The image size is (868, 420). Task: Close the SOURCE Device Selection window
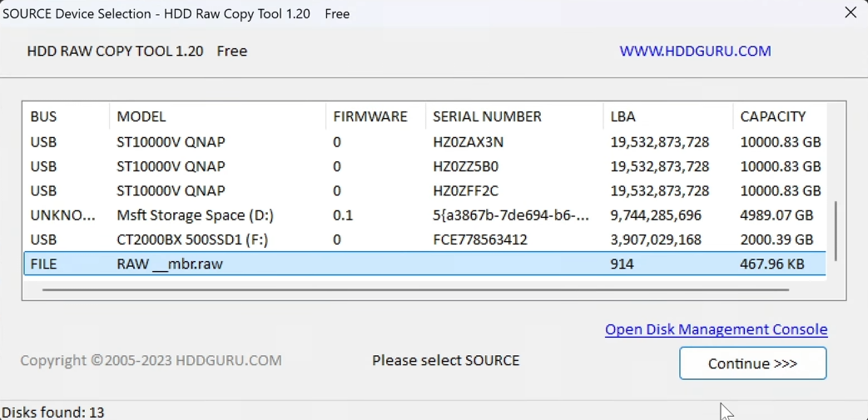click(851, 12)
